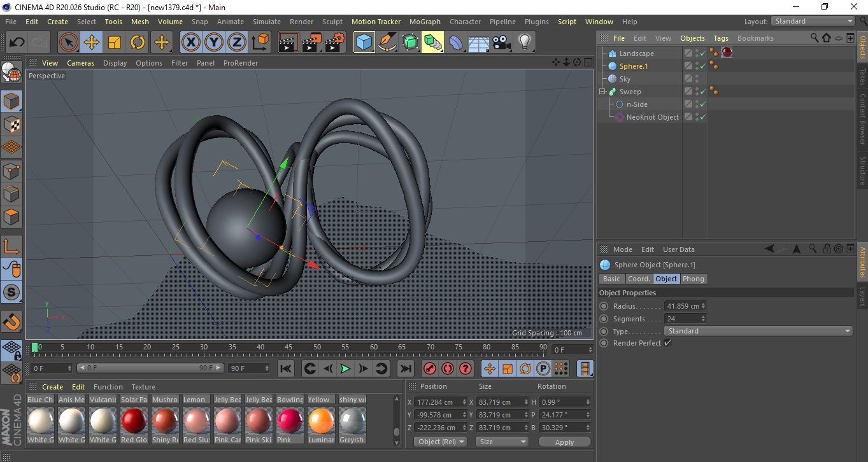
Task: Toggle Sphere.1 enabled checkmark
Action: click(x=702, y=66)
